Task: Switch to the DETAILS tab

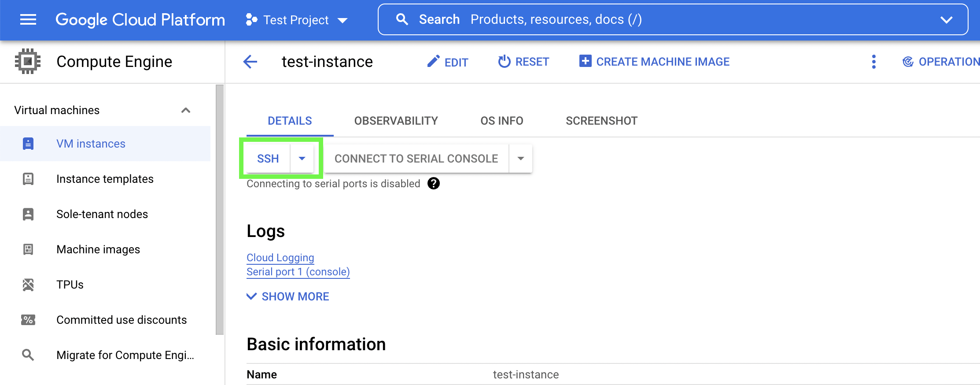Action: coord(290,121)
